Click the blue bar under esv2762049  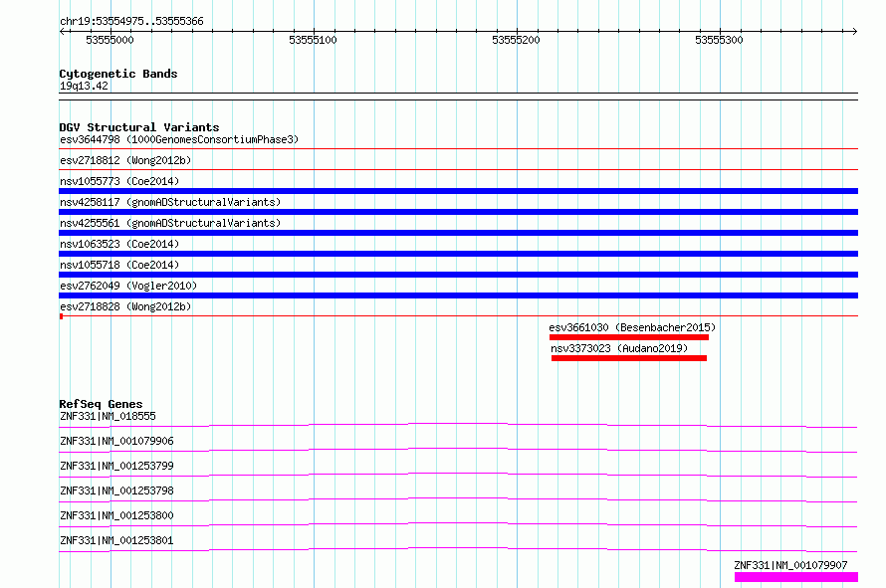click(458, 295)
